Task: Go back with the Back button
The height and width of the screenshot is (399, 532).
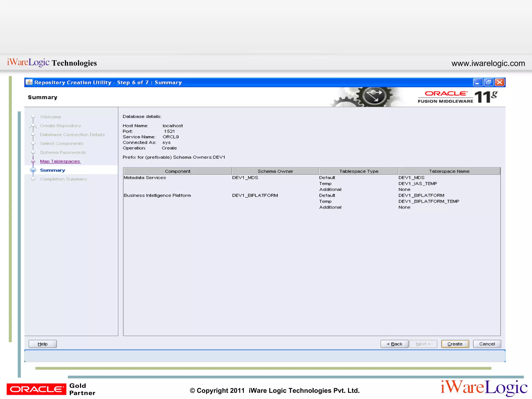Action: (394, 344)
